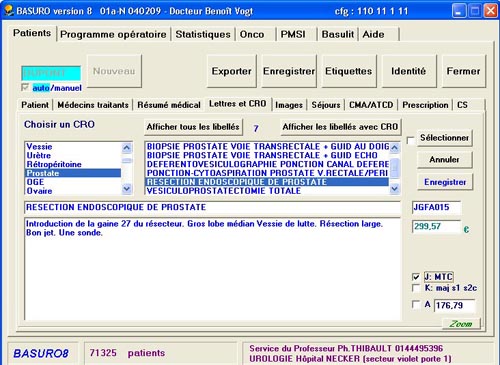Select BIOPSIE PROSTATE ... GUID AU DOIG row
Image resolution: width=500 pixels, height=365 pixels.
pyautogui.click(x=267, y=147)
